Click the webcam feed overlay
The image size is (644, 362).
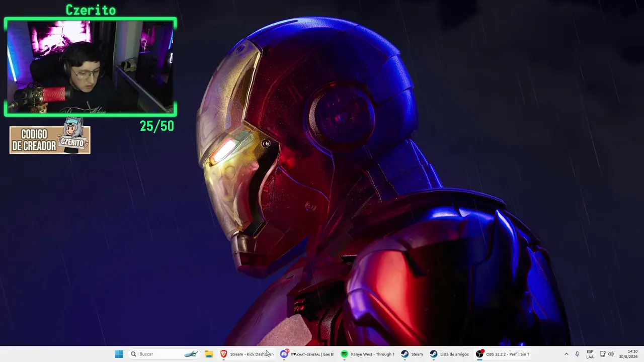point(91,67)
